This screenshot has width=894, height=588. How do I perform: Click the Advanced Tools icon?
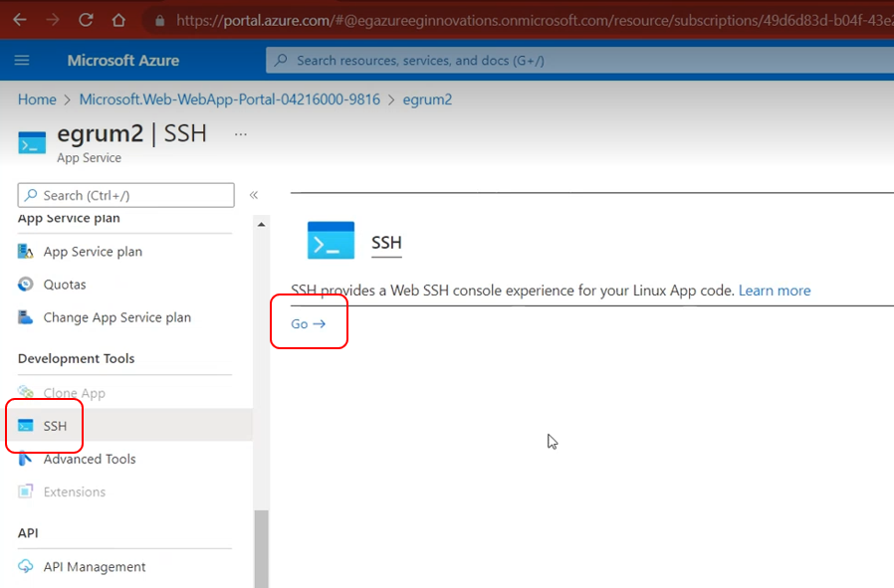pos(25,459)
